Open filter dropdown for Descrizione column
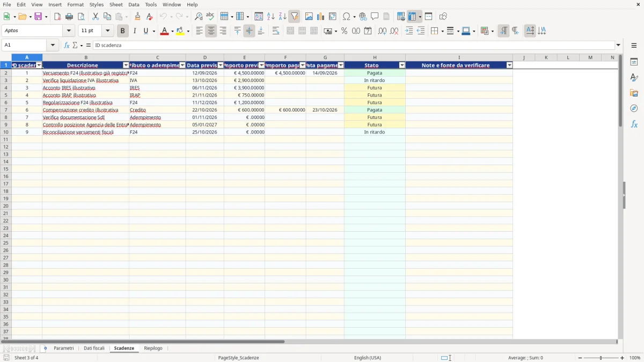Image resolution: width=644 pixels, height=362 pixels. 126,65
